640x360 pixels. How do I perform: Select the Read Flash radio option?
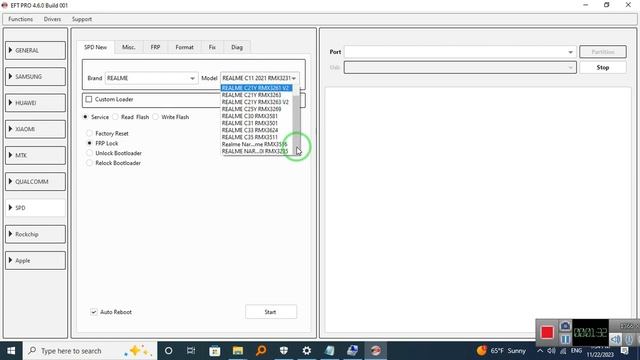(x=115, y=117)
